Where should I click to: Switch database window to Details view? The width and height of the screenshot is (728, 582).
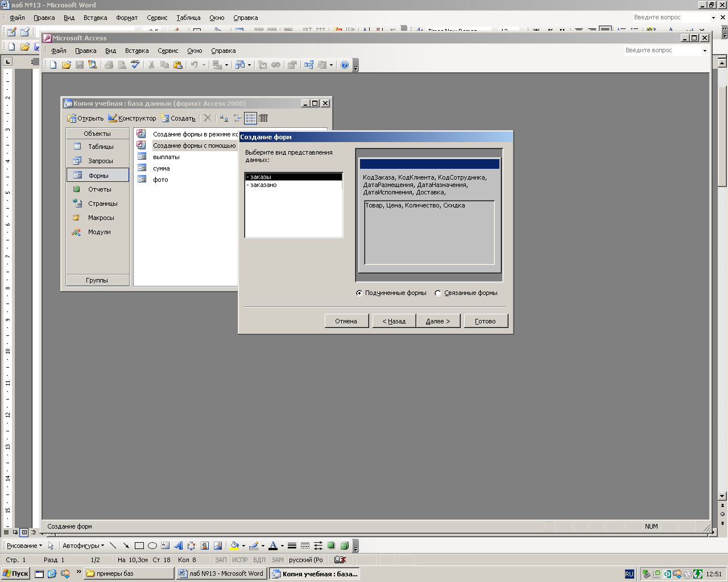[x=263, y=118]
